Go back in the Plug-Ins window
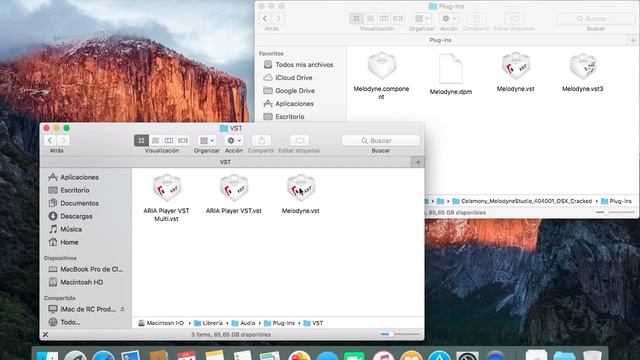This screenshot has height=360, width=640. (265, 18)
